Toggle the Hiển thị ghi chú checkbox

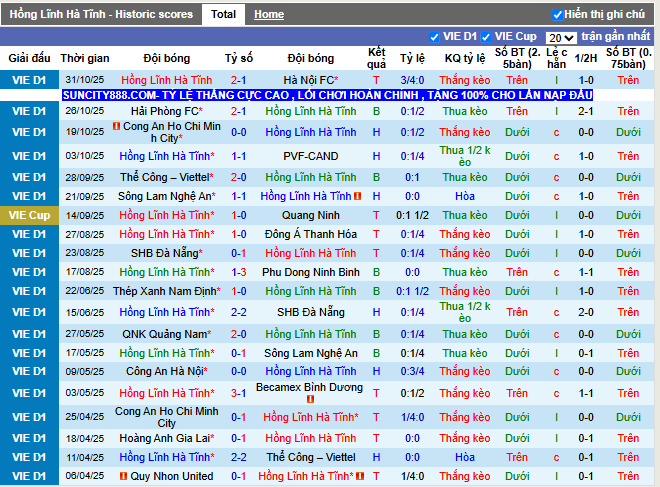pos(557,15)
